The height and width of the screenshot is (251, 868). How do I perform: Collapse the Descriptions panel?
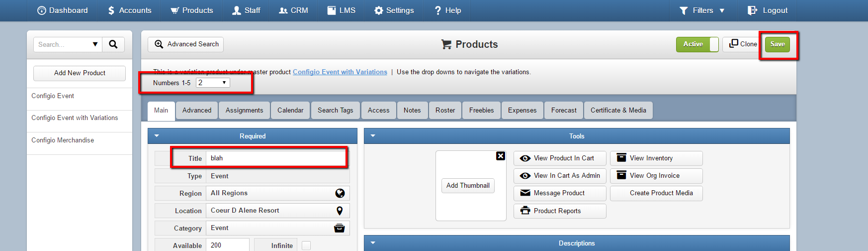tap(373, 243)
